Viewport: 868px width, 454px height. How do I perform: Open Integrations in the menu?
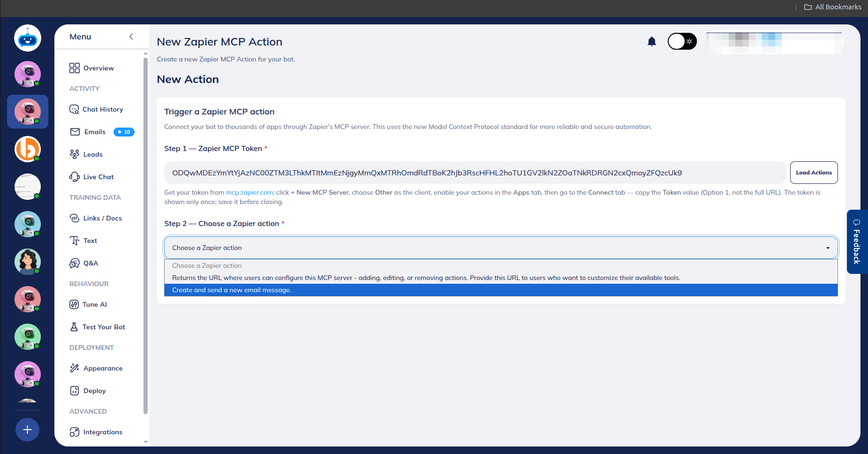pos(103,432)
